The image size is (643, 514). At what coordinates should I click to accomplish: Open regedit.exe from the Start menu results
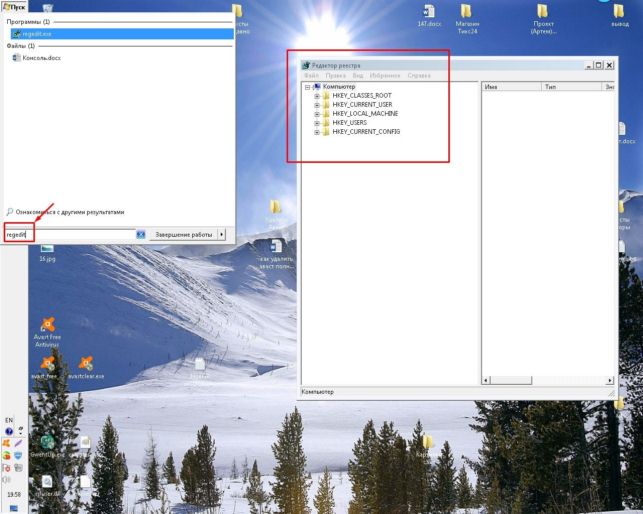[122, 34]
